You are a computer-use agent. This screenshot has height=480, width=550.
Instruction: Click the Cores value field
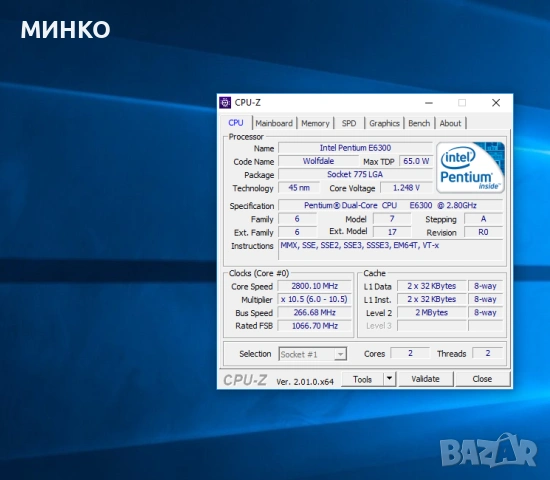(410, 353)
